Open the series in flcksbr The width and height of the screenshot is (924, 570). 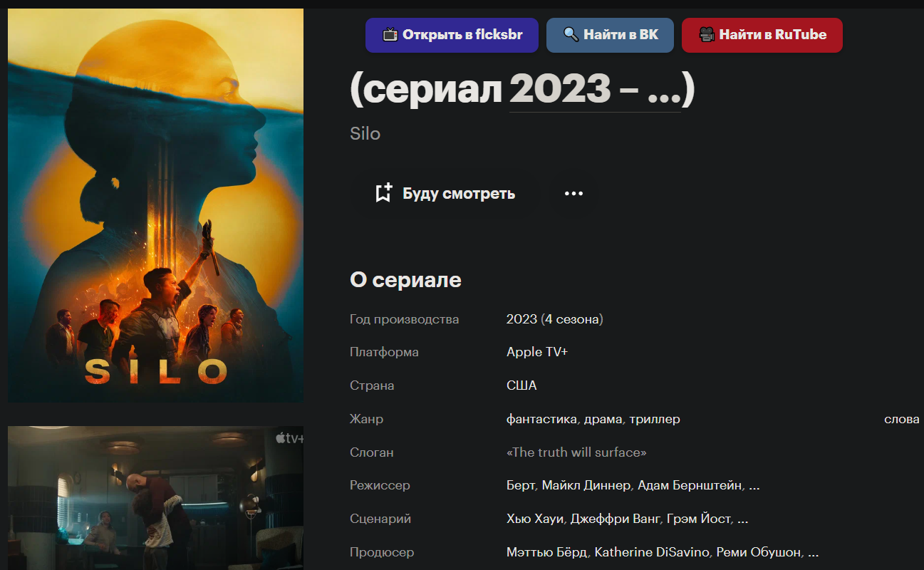(x=452, y=35)
